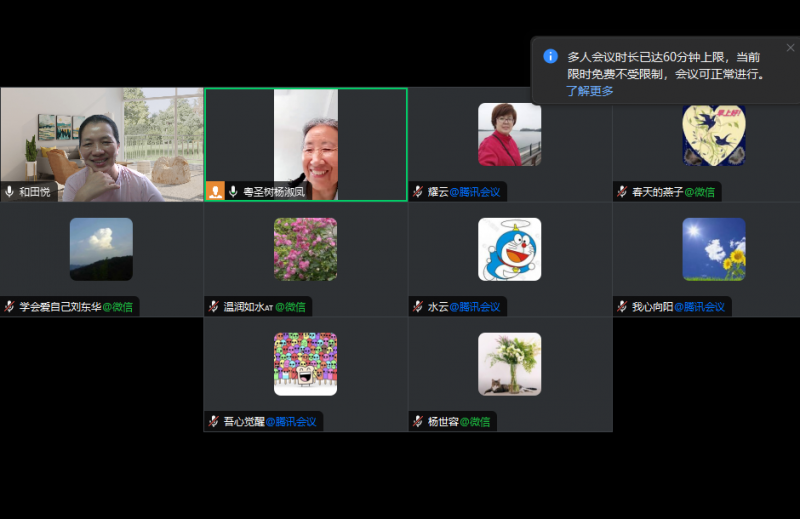Dismiss the meeting duration notification
Screen dimensions: 800x519
pos(790,47)
